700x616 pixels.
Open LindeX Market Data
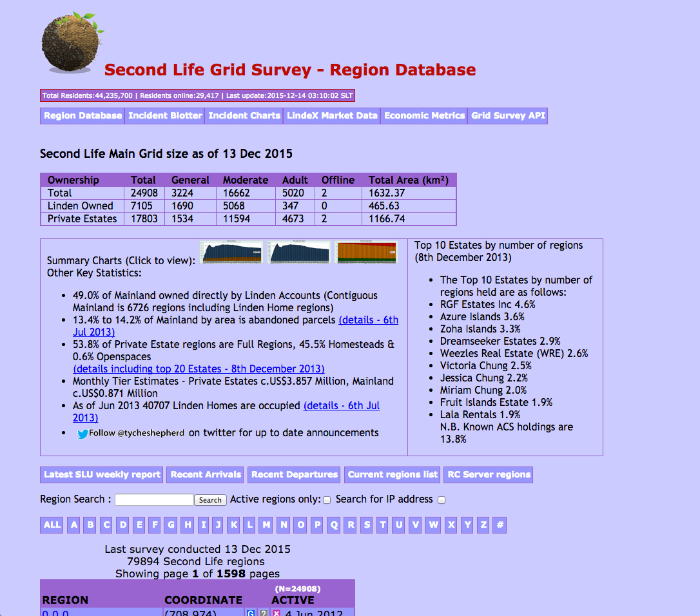(332, 116)
